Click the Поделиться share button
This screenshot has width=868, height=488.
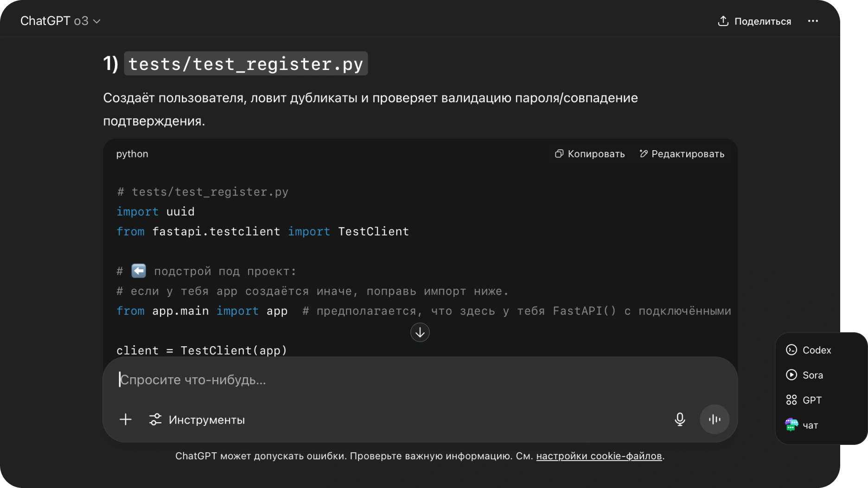(x=754, y=21)
